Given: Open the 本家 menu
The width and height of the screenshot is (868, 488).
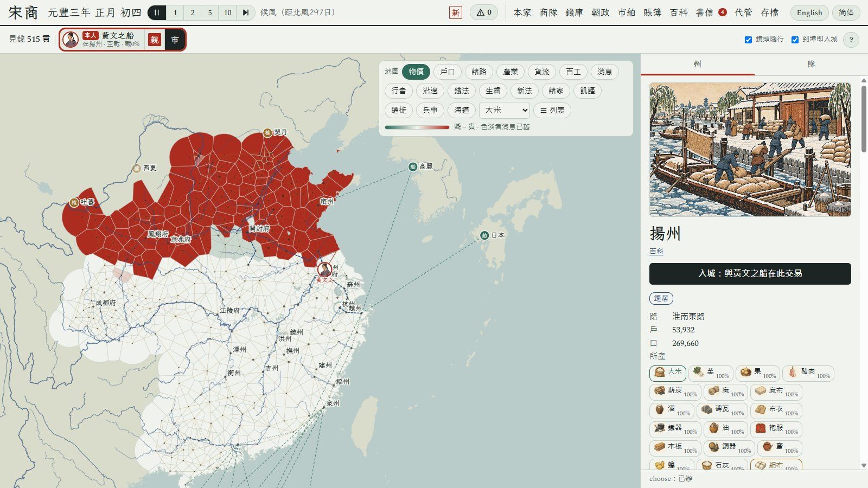Looking at the screenshot, I should pyautogui.click(x=522, y=12).
